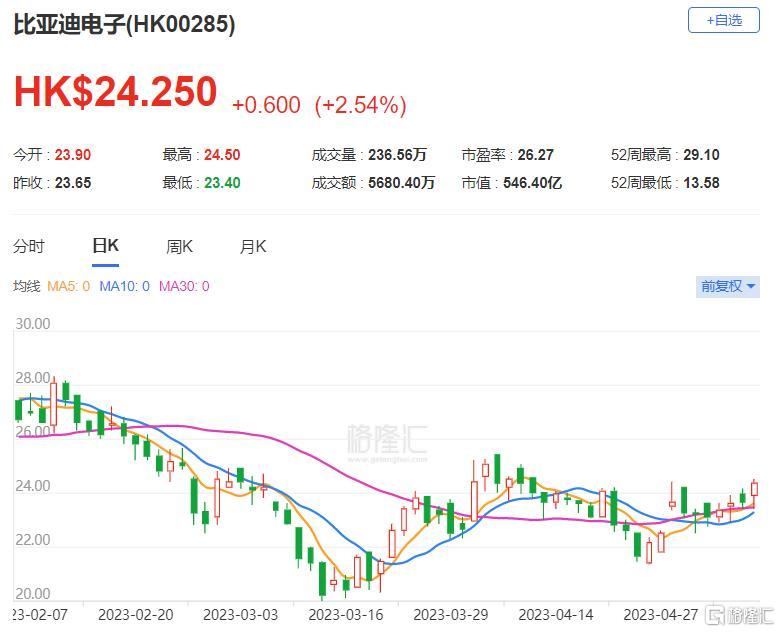Toggle the MA10 moving average label
The image size is (780, 632).
tap(124, 286)
